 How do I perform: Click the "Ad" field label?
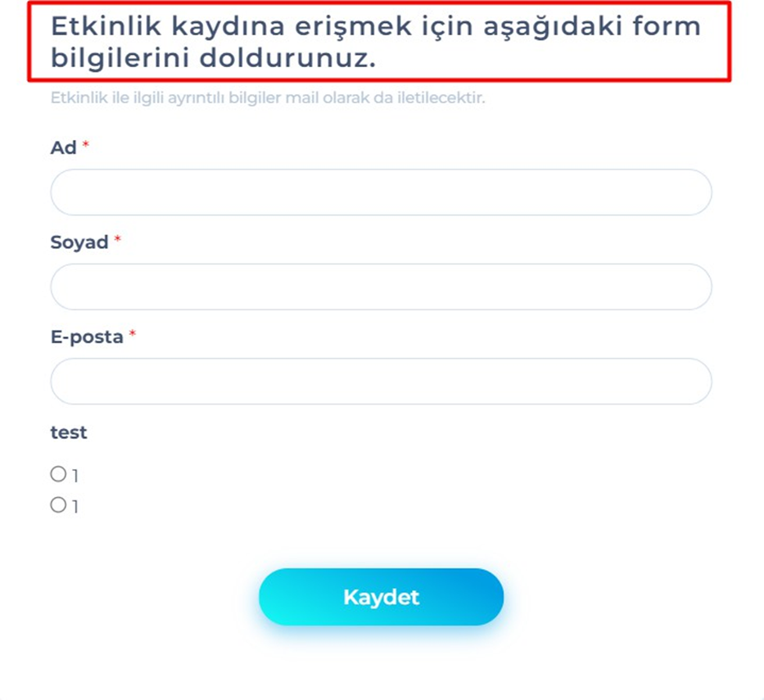pos(64,148)
